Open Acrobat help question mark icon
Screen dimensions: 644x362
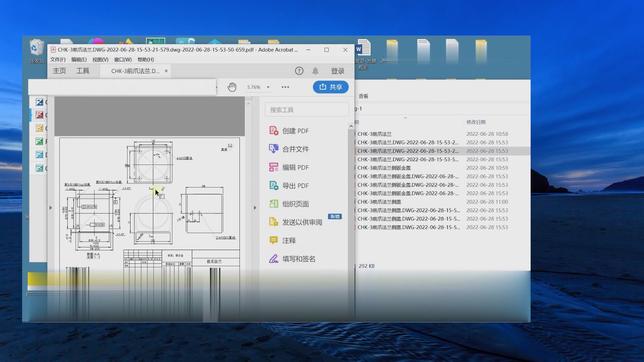point(299,71)
